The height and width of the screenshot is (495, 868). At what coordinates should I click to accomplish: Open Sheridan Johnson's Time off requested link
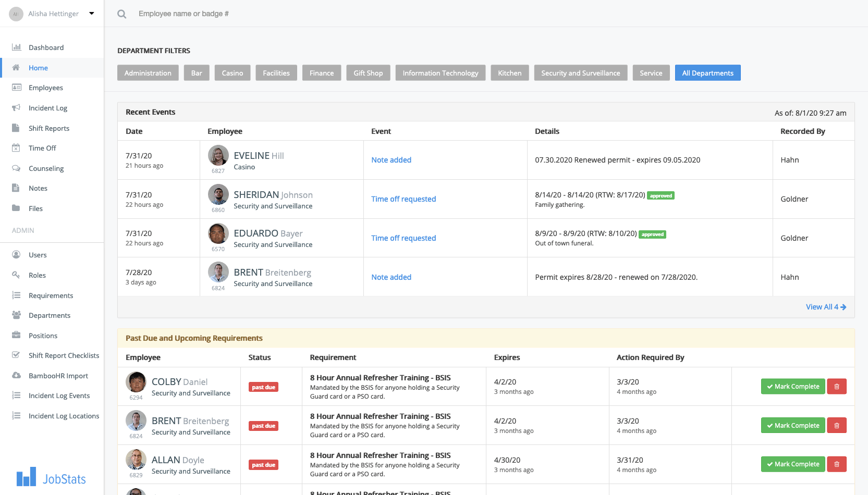404,199
